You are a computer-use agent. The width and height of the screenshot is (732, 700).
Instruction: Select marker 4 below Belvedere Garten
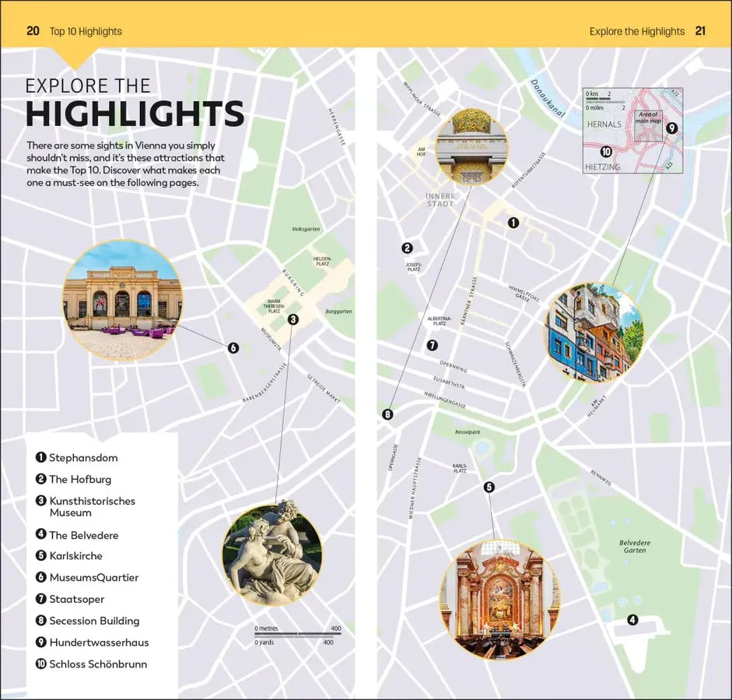point(632,620)
